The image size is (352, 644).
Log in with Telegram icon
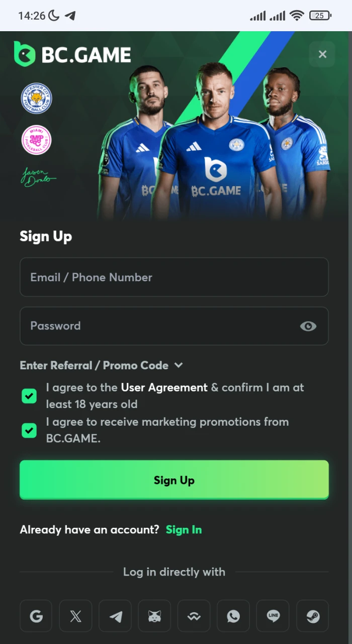115,616
